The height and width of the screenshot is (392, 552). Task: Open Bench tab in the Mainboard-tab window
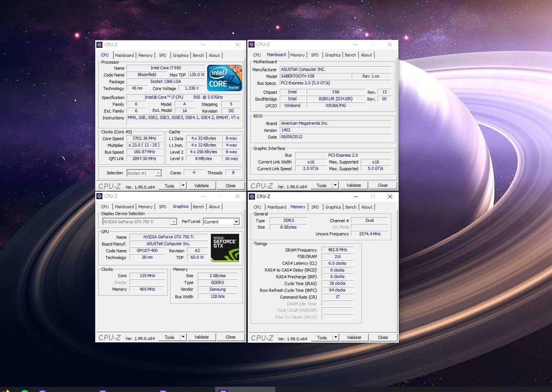pyautogui.click(x=351, y=55)
